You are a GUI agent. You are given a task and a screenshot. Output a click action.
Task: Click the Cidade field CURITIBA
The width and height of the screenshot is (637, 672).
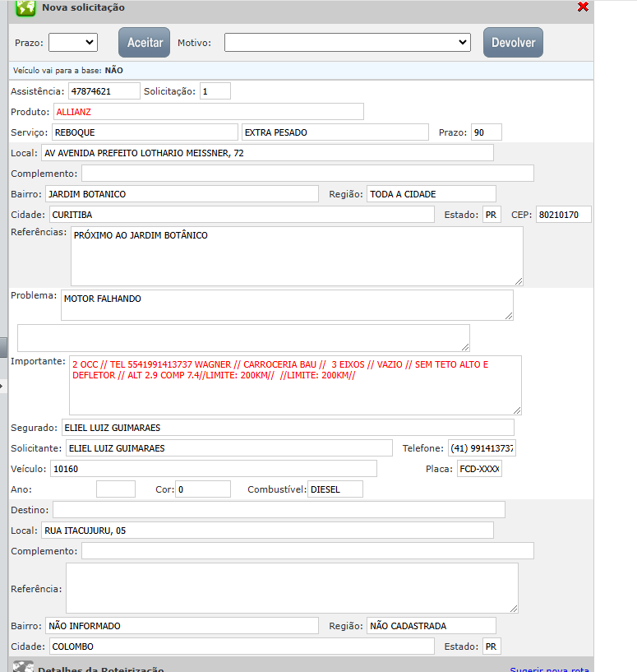pyautogui.click(x=242, y=215)
